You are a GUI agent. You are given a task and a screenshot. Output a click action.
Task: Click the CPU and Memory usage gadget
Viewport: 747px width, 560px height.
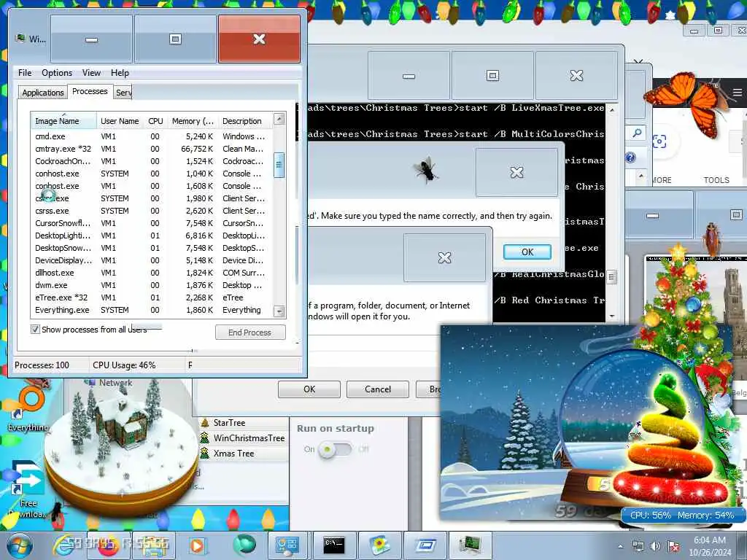point(682,516)
